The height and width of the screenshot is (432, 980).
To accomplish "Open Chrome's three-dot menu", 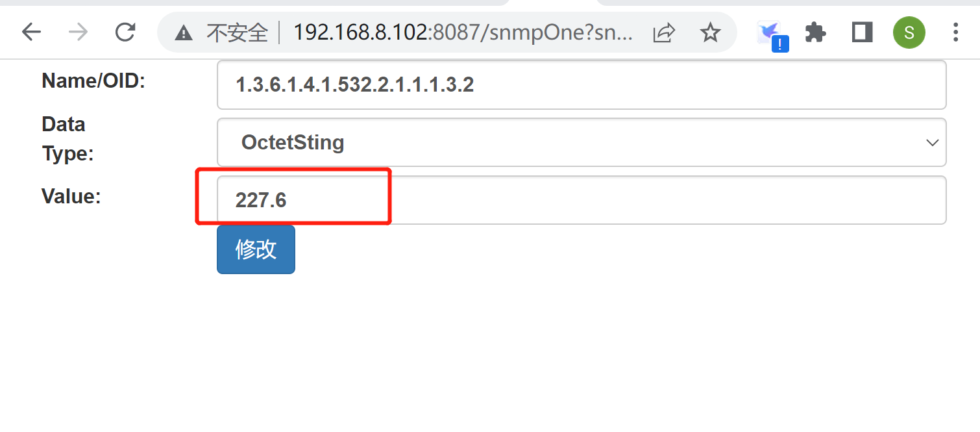I will (955, 32).
